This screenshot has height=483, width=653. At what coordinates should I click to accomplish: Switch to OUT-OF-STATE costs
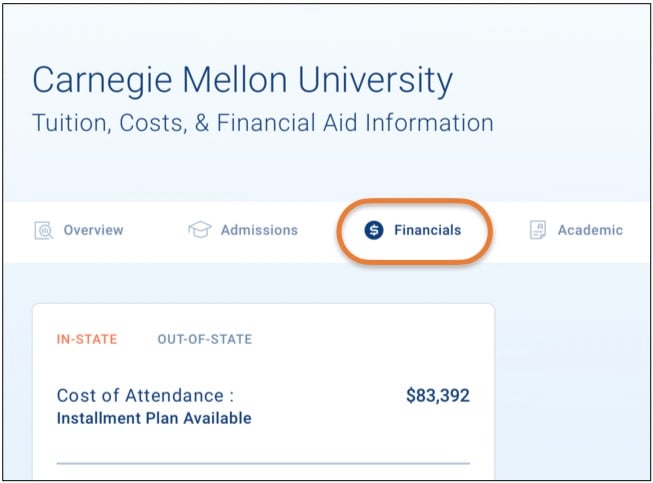[204, 339]
